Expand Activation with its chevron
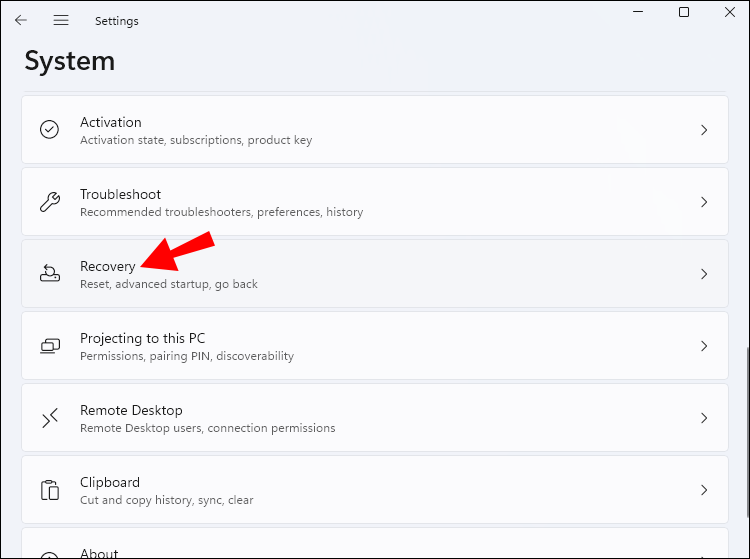Screen dimensions: 750x559 coord(704,130)
